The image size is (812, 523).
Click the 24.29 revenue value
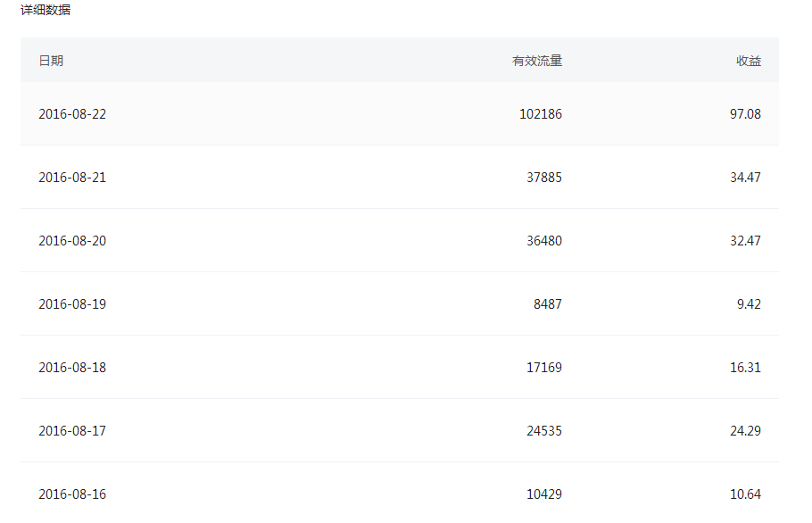click(745, 431)
